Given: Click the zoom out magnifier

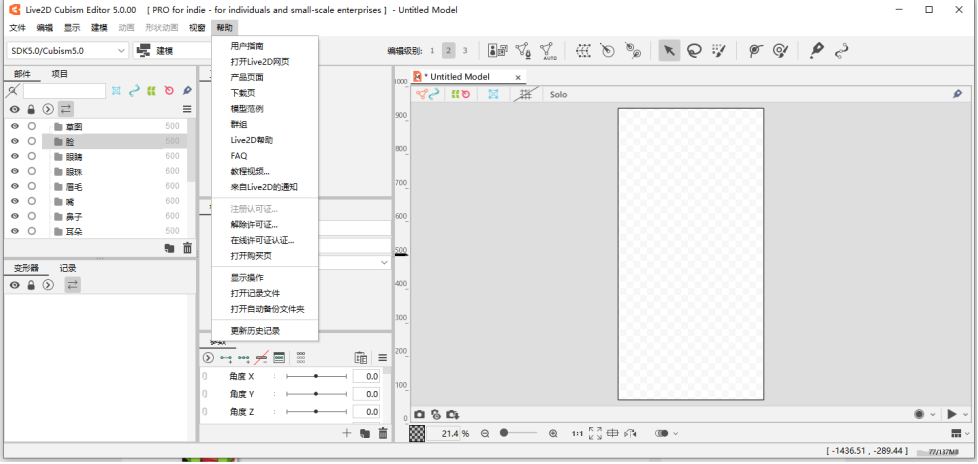Looking at the screenshot, I should click(485, 433).
